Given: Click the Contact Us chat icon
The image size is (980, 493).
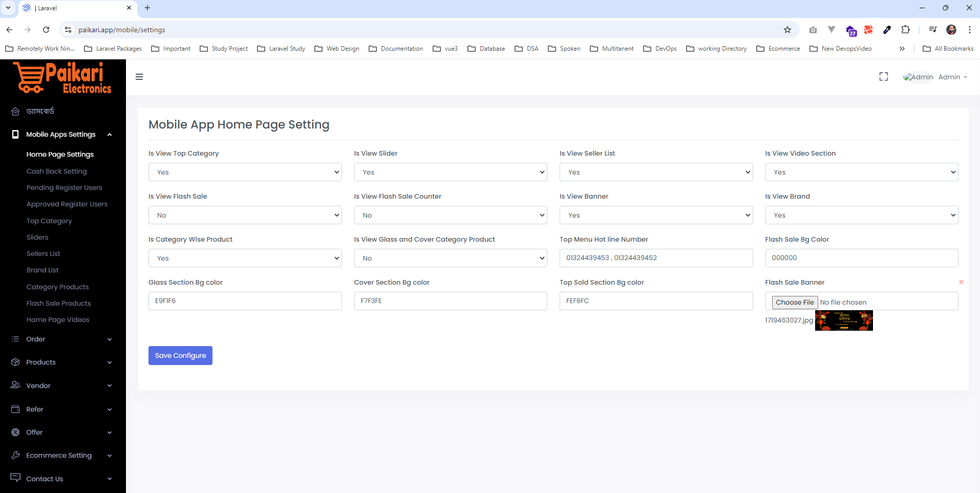Looking at the screenshot, I should pos(15,478).
